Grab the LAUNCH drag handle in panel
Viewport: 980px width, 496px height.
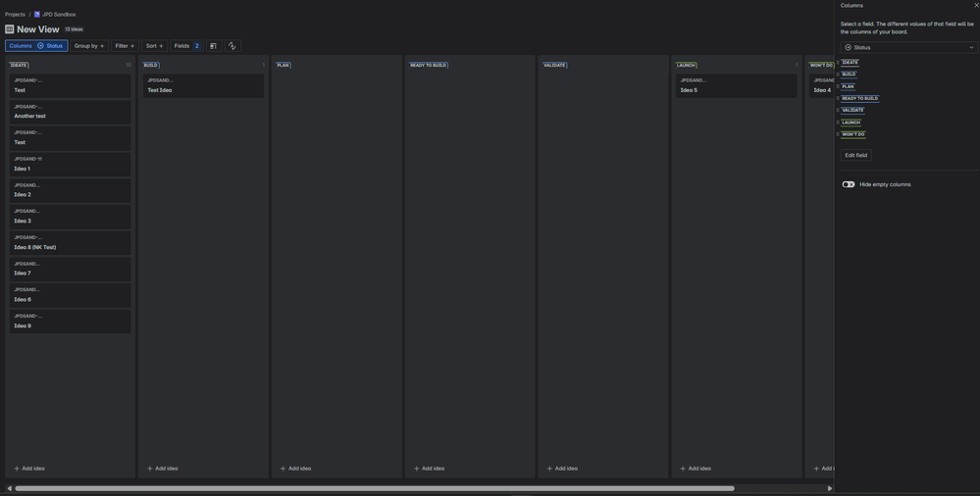tap(838, 123)
